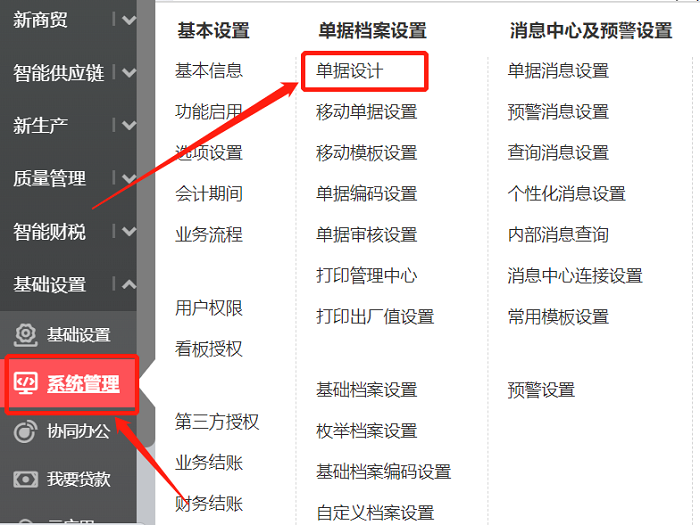Image resolution: width=700 pixels, height=525 pixels.
Task: Open 第三方授权 under 基本设置
Action: [217, 421]
